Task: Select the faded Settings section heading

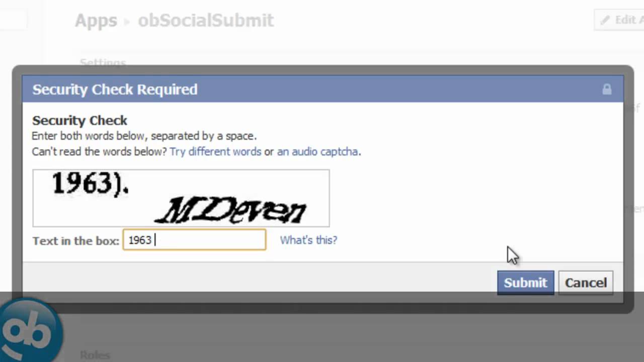Action: pos(103,63)
